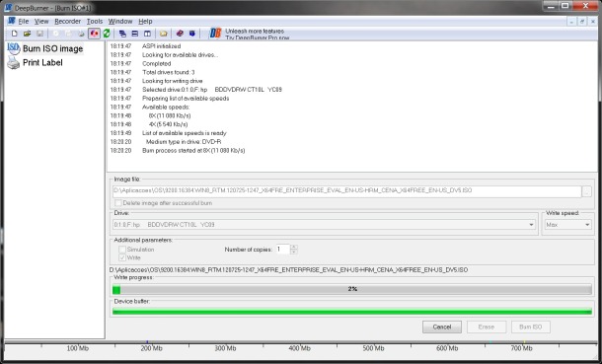Viewport: 602px width, 364px height.
Task: Click the Open project folder icon
Action: [x=27, y=34]
